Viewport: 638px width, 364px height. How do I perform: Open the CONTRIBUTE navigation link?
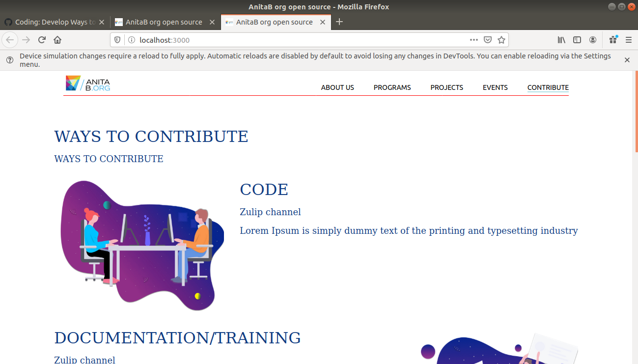coord(548,87)
